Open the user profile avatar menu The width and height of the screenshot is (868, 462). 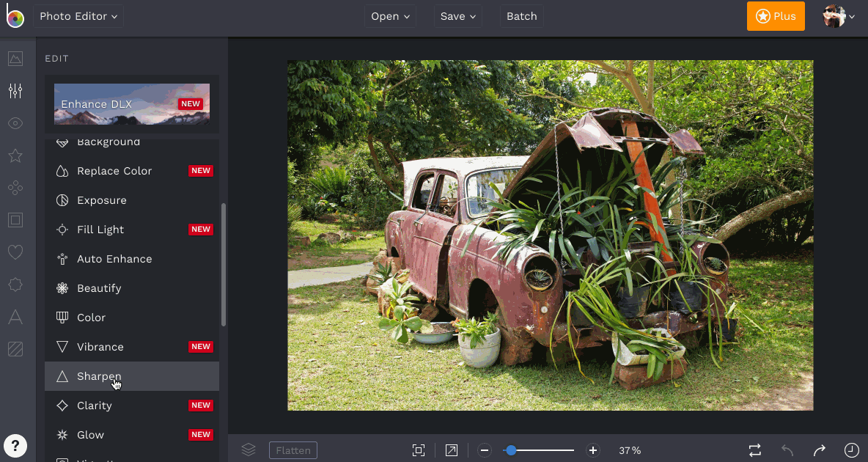[839, 16]
